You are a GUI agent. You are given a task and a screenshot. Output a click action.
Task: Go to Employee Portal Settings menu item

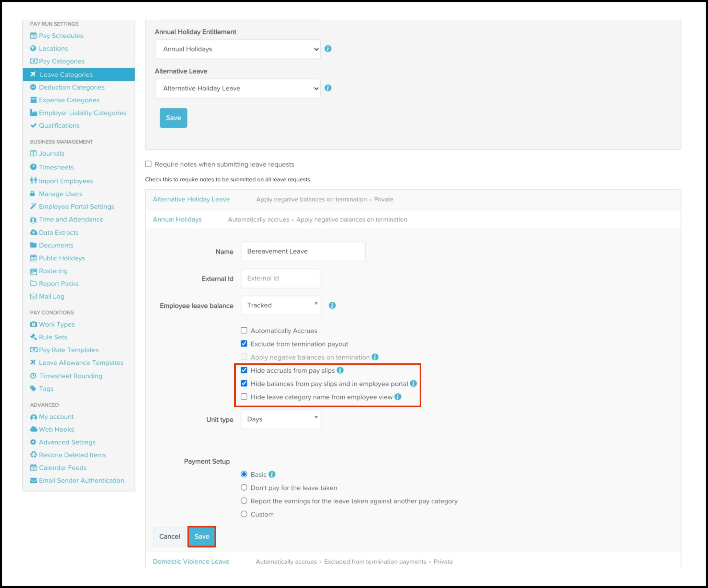[x=76, y=206]
